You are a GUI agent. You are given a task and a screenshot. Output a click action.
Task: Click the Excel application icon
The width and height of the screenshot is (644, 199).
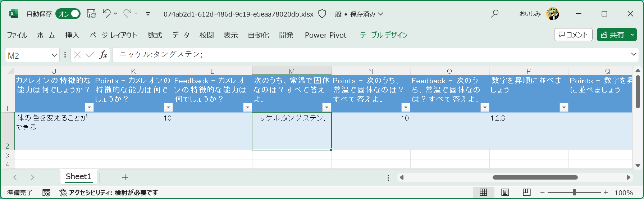tap(13, 14)
